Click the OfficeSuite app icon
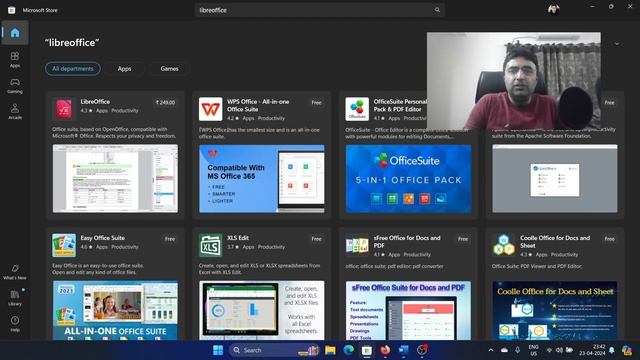The width and height of the screenshot is (640, 360). 357,109
